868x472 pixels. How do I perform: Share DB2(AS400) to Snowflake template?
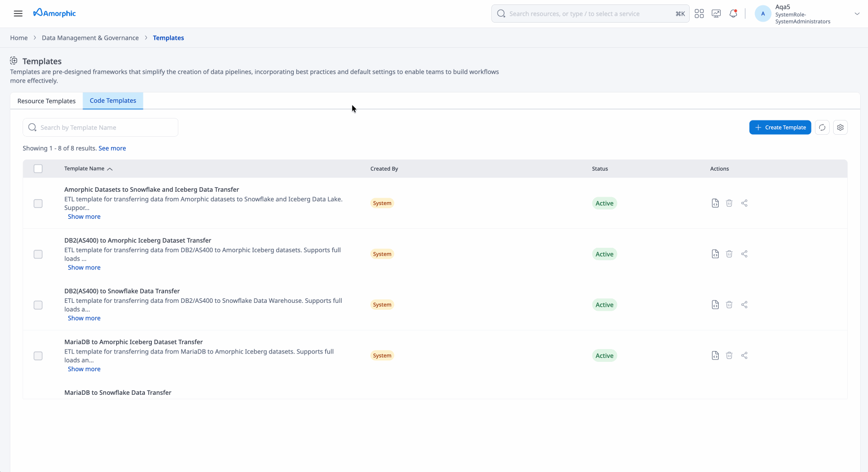point(744,305)
